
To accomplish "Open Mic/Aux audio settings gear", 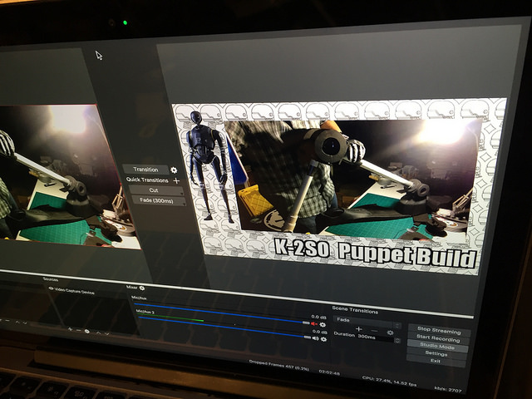I will coord(323,325).
